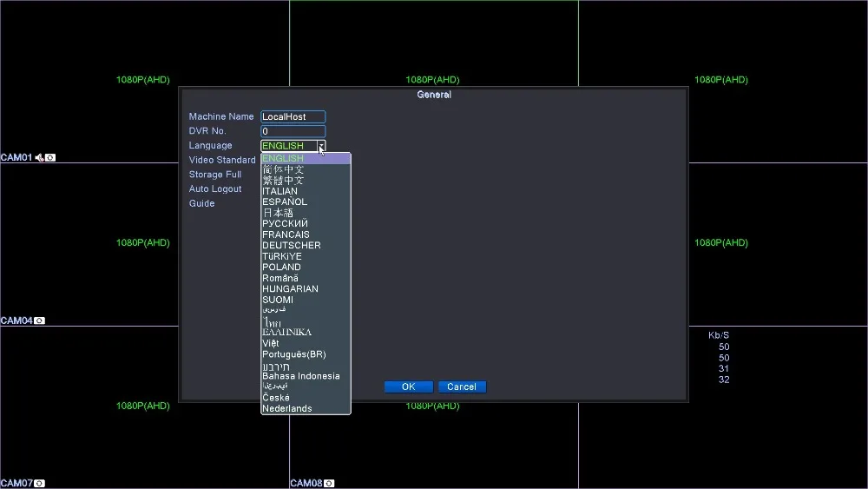The image size is (868, 489).
Task: Pick РУССКИЙ from the language list
Action: coord(306,224)
